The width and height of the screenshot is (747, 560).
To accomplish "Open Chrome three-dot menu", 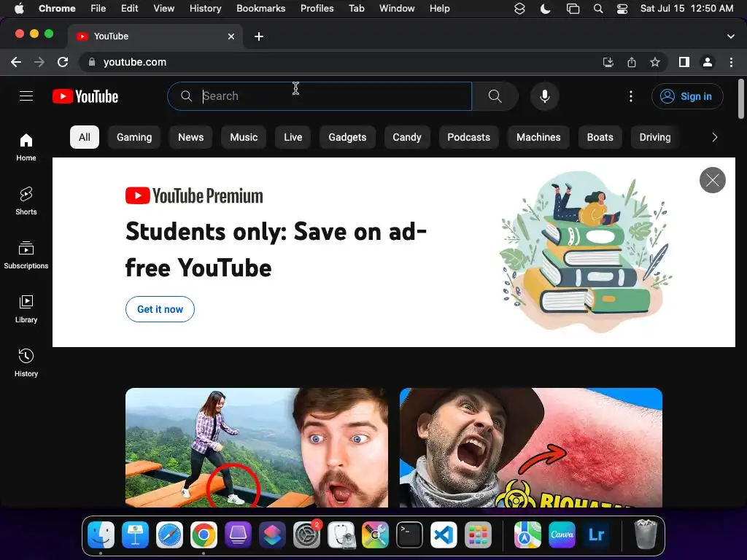I will pyautogui.click(x=731, y=62).
